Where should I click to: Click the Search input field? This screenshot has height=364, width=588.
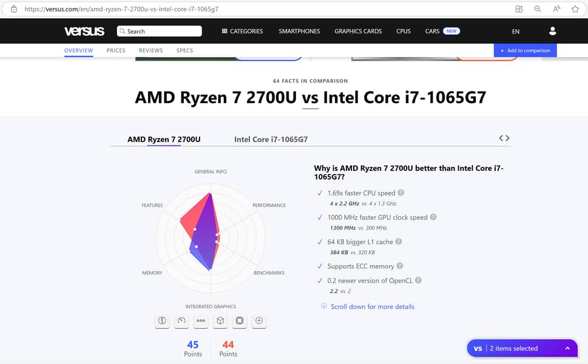pos(160,31)
